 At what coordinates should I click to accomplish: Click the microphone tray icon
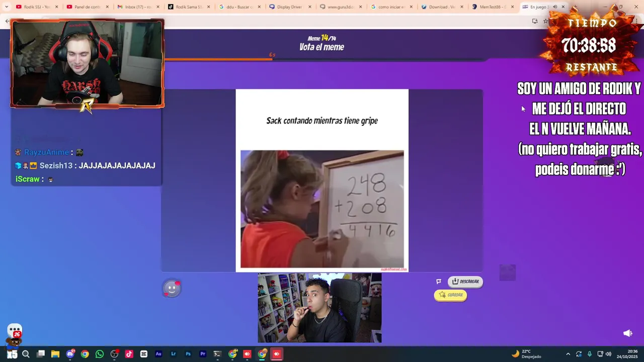[589, 354]
